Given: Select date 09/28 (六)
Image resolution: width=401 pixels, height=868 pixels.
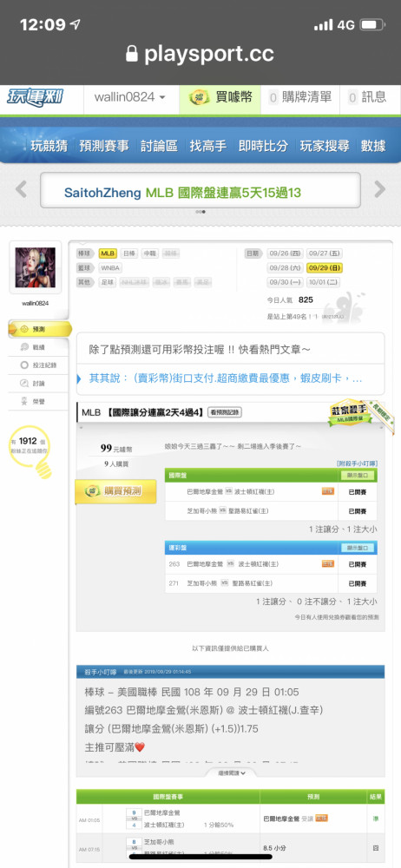Looking at the screenshot, I should click(286, 268).
